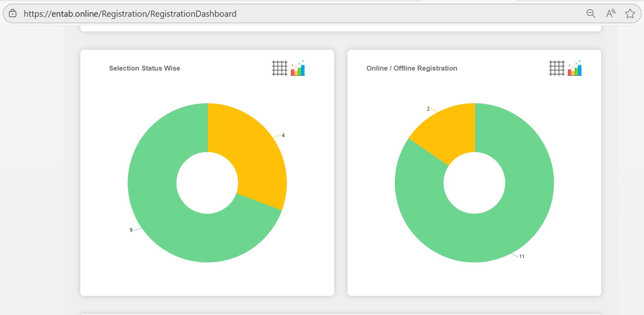Click the data label 11 on Registration chart
The width and height of the screenshot is (644, 315).
522,257
